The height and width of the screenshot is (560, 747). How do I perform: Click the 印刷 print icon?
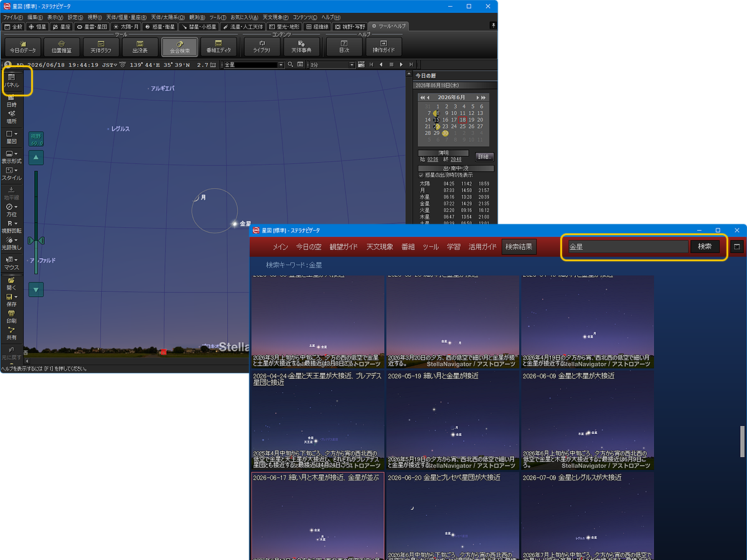(12, 317)
